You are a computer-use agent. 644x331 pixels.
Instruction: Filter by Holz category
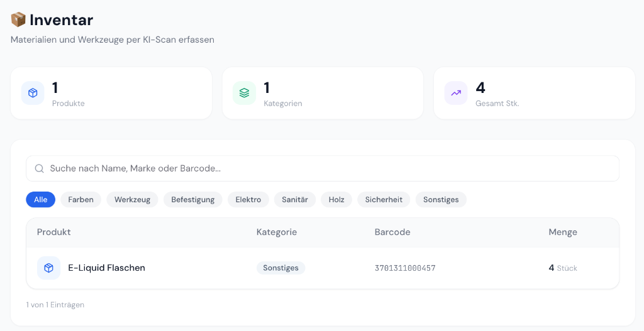(336, 200)
